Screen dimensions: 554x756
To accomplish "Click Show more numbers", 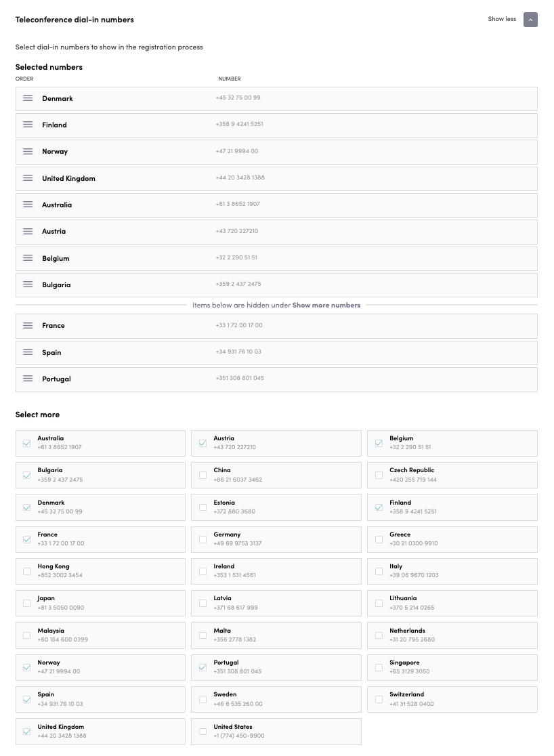I will [326, 305].
